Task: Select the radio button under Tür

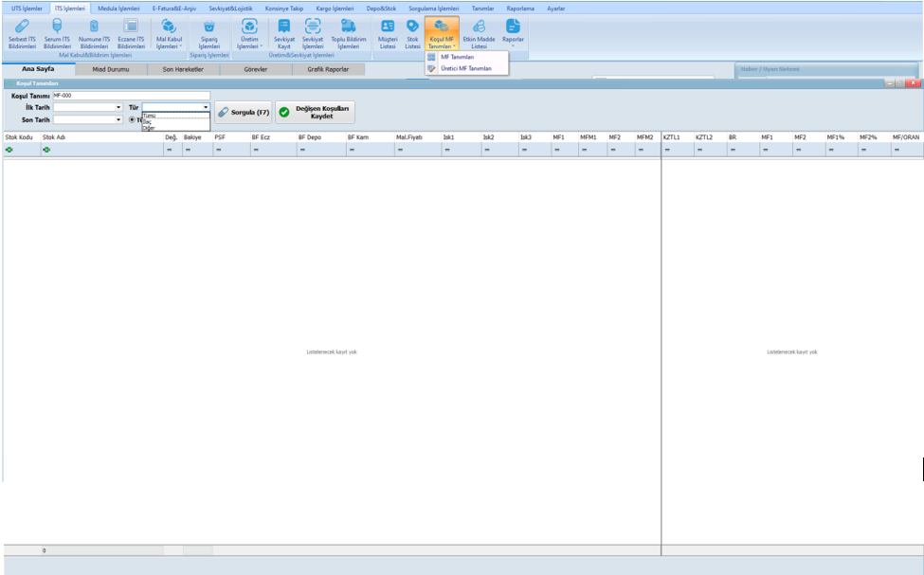Action: [x=133, y=120]
